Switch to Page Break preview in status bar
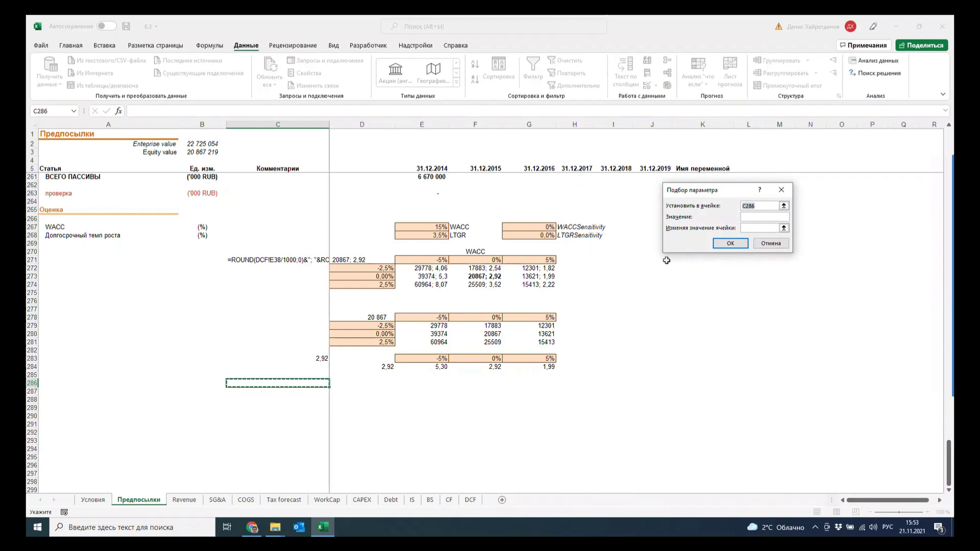The width and height of the screenshot is (980, 551). tap(856, 512)
